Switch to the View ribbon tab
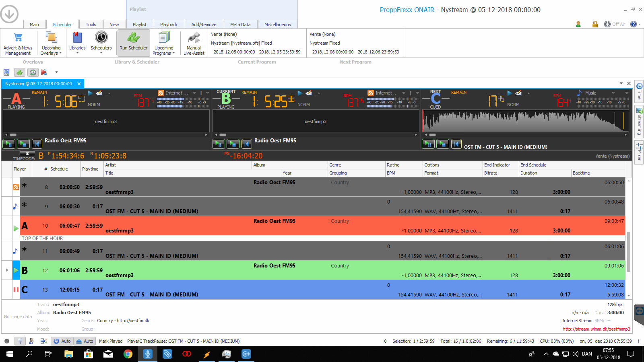The width and height of the screenshot is (644, 362). (x=114, y=25)
